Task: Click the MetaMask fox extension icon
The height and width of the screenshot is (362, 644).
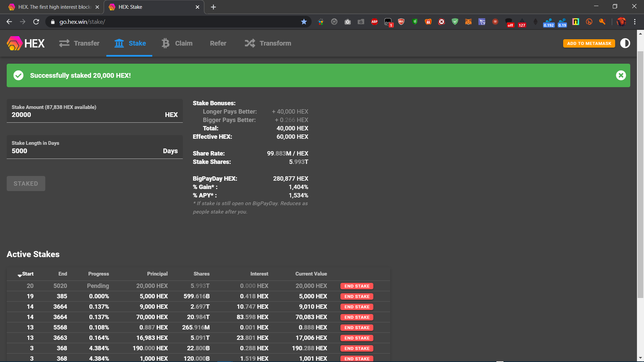Action: point(468,22)
